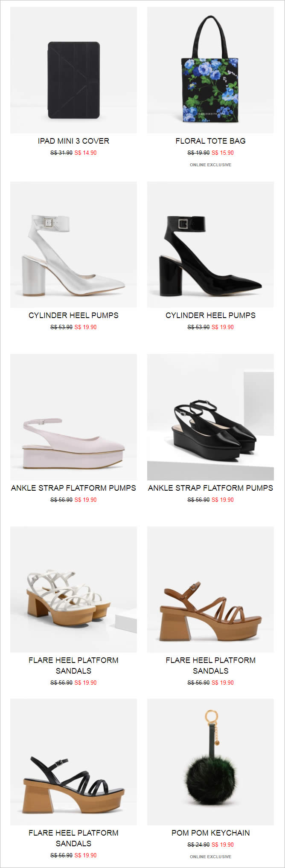
Task: Click ONLINE EXCLUSIVE label under Pom Pom Keychain
Action: point(210,856)
